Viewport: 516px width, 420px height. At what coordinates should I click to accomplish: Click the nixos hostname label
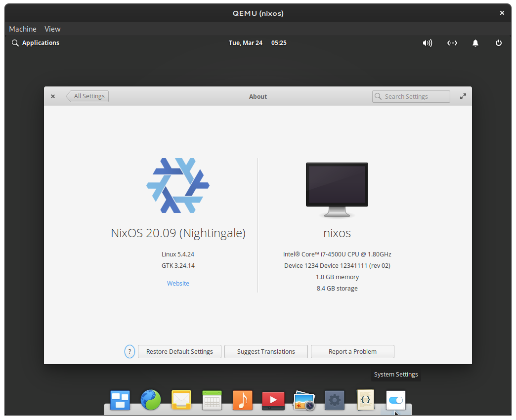pyautogui.click(x=337, y=233)
